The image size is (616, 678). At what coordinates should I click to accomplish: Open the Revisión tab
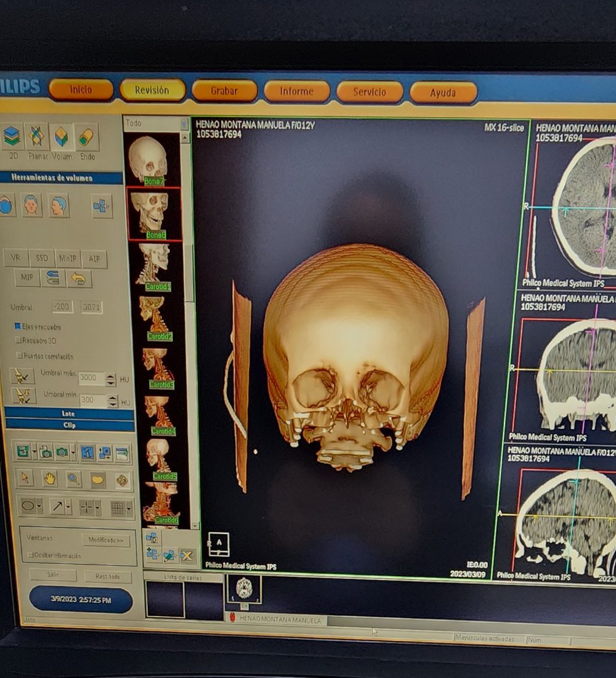(x=152, y=90)
